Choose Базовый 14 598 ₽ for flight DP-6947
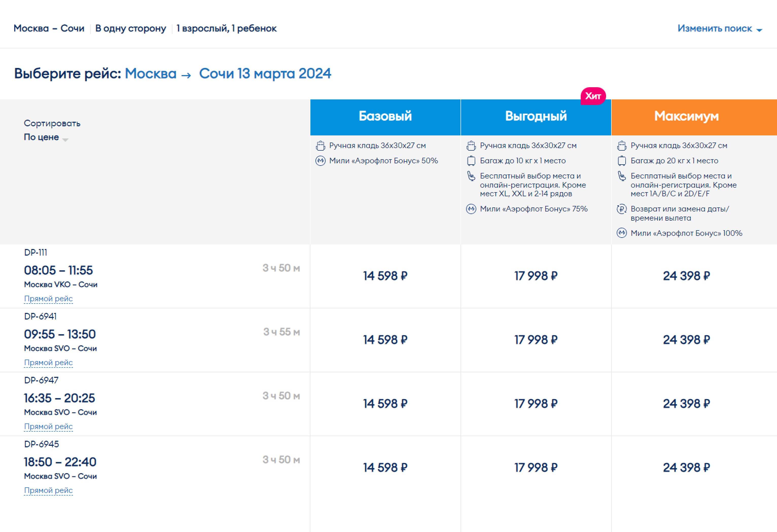 tap(385, 404)
